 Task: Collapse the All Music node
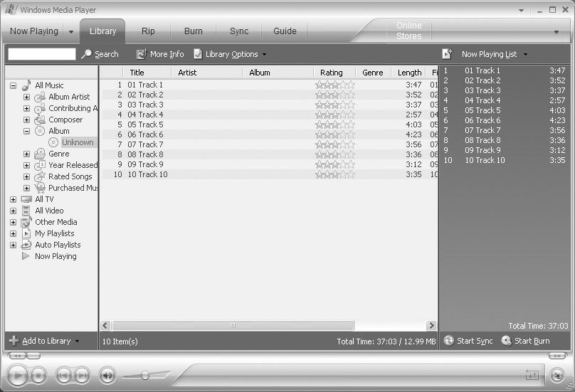point(14,86)
